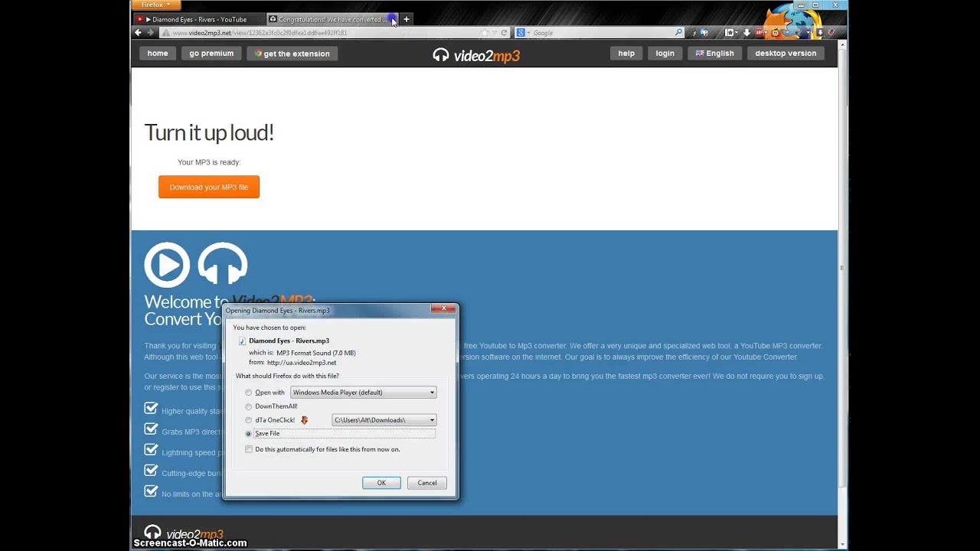Open the Firefox application menu

[x=156, y=5]
